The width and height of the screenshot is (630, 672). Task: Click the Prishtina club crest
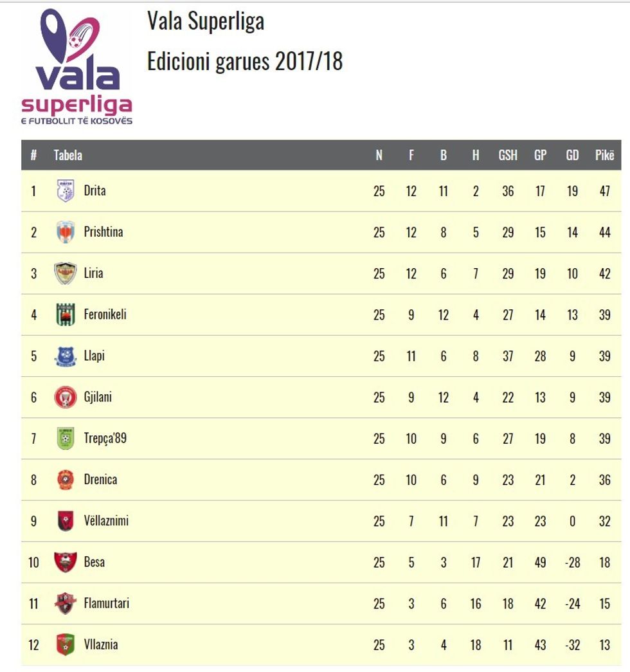tap(66, 232)
